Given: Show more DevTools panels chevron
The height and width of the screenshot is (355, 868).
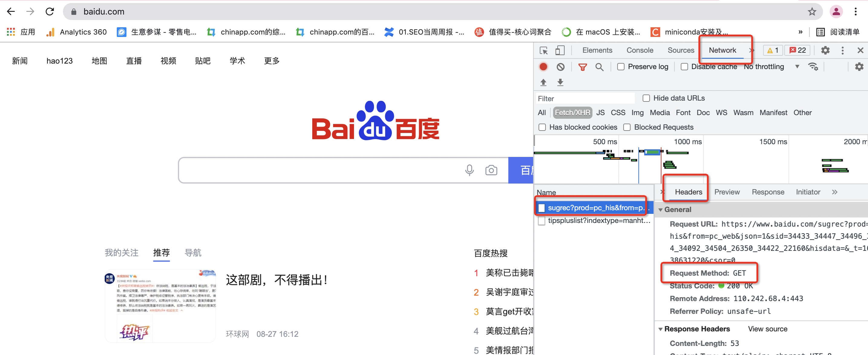Looking at the screenshot, I should (751, 50).
